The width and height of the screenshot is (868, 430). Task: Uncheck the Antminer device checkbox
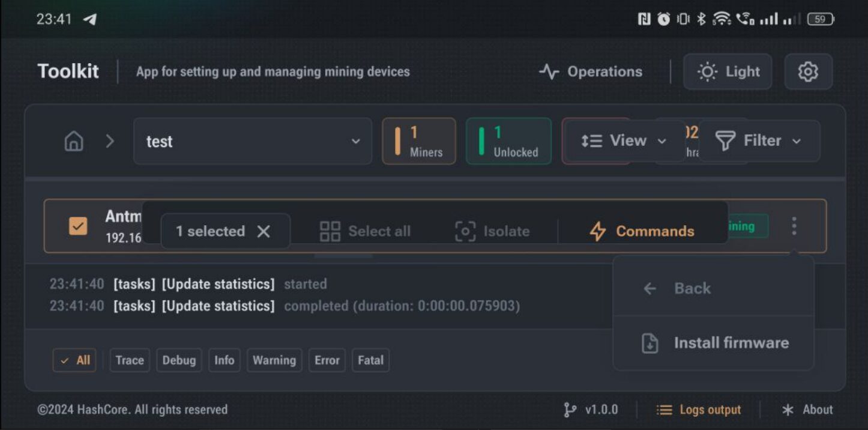(x=78, y=226)
